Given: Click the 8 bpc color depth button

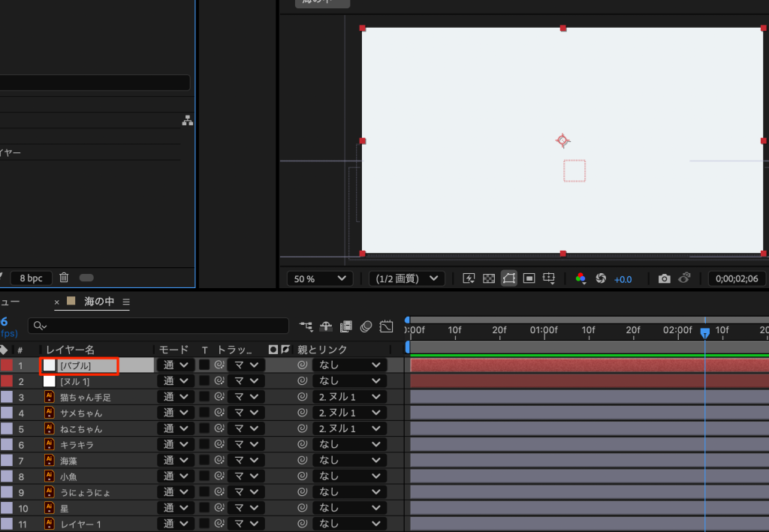Looking at the screenshot, I should (32, 278).
